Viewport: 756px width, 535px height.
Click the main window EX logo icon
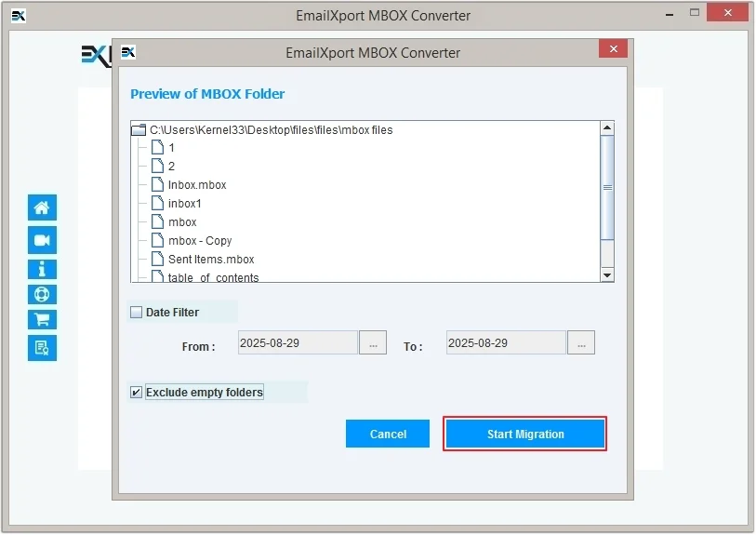pos(19,16)
